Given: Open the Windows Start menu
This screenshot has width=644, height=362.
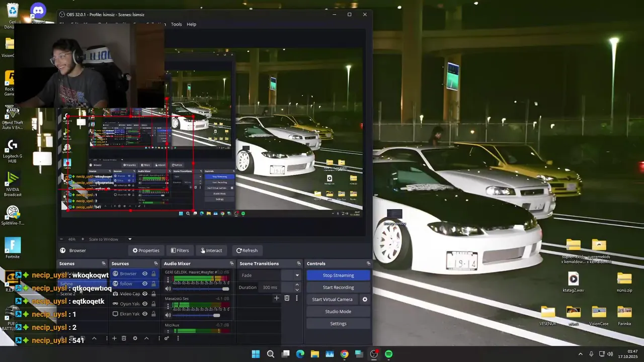Looking at the screenshot, I should (256, 354).
